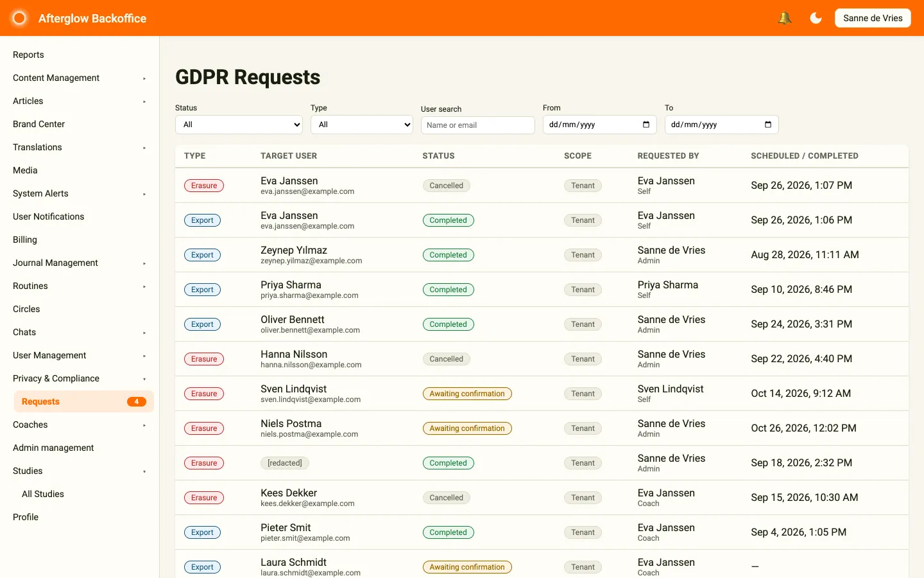Open the Status filter dropdown
The image size is (924, 578).
239,125
